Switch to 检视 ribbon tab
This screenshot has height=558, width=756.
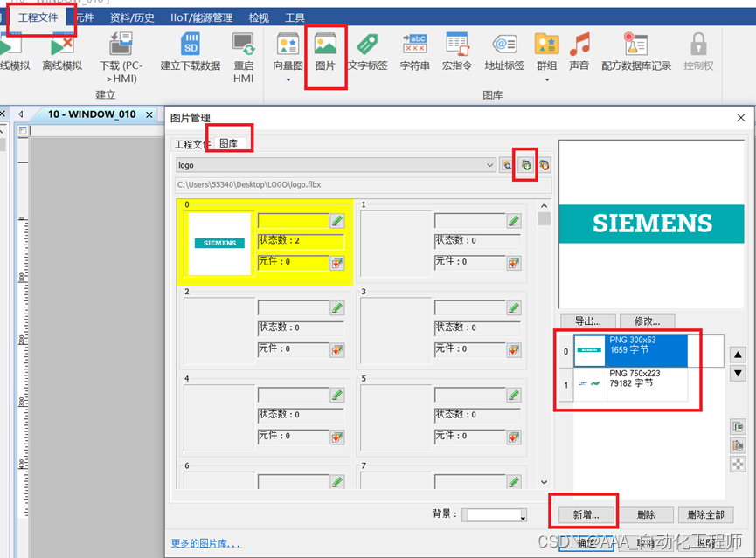259,17
